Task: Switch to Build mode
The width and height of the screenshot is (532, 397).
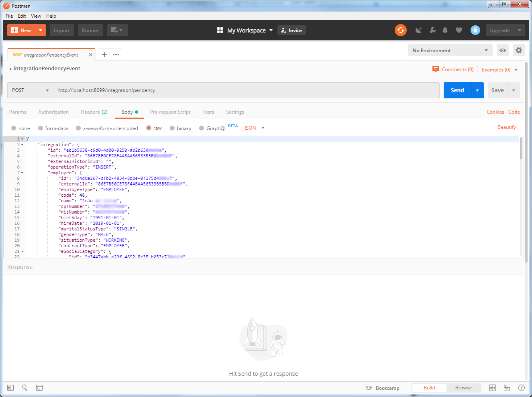Action: [x=429, y=387]
